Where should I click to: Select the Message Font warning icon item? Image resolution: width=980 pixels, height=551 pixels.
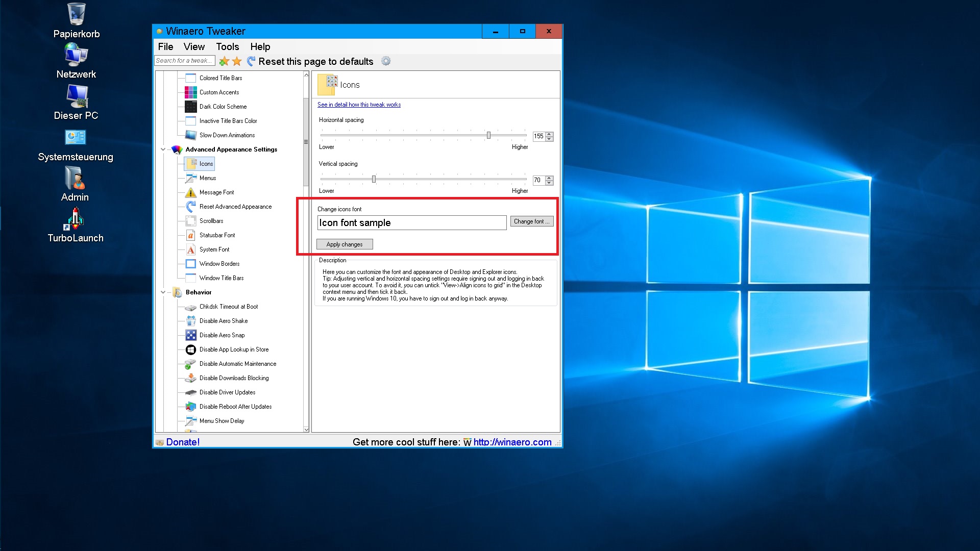[190, 192]
